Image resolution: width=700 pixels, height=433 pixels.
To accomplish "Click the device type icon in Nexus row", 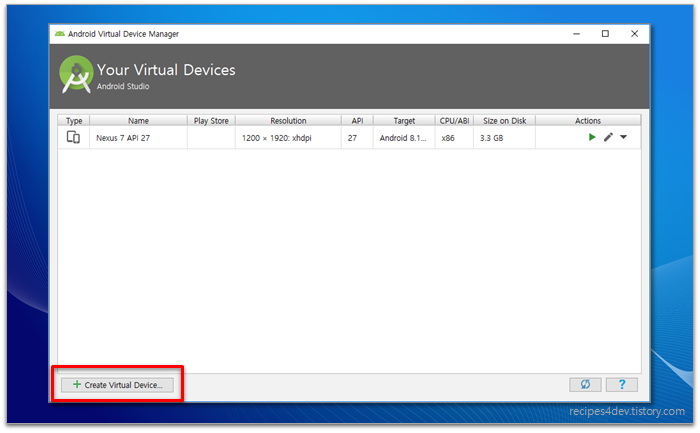I will click(x=73, y=137).
